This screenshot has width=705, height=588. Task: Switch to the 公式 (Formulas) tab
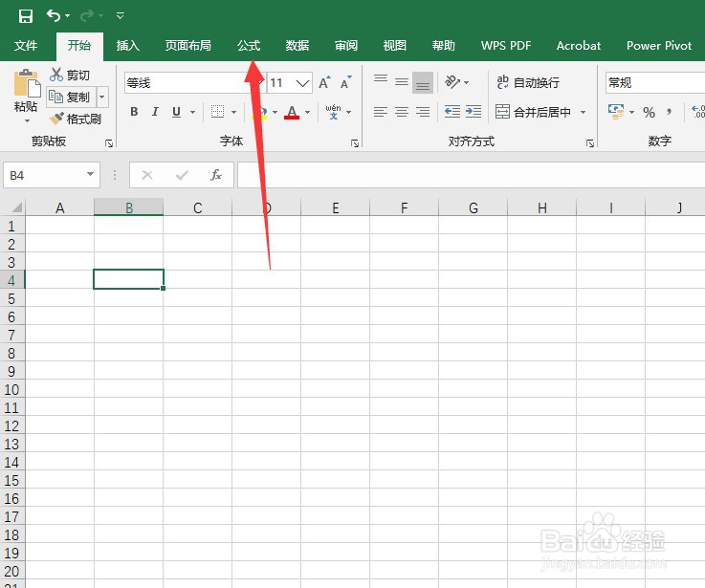click(249, 45)
